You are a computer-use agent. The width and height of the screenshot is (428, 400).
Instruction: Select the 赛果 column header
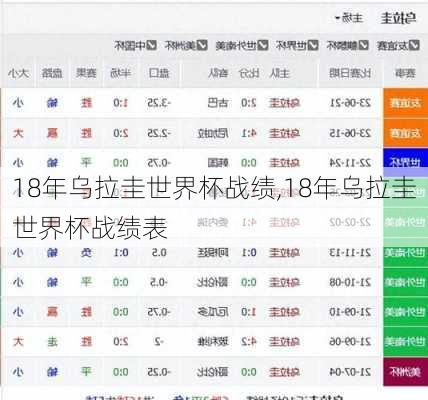86,73
